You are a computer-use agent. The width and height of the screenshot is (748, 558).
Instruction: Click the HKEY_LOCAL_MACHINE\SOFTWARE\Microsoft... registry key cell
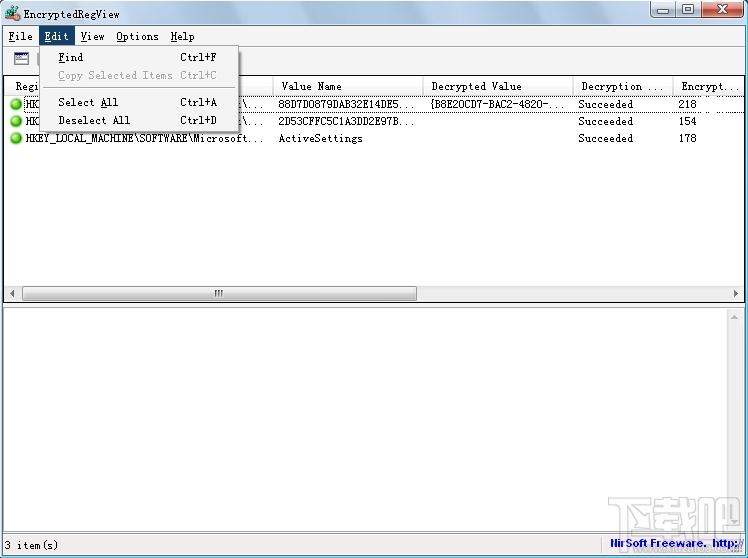145,138
